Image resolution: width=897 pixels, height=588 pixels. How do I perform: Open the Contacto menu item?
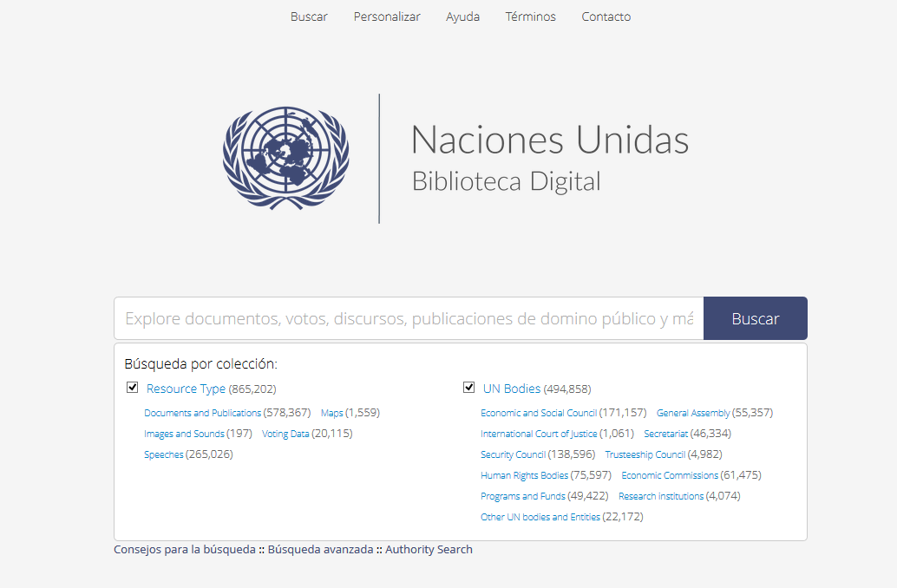tap(606, 16)
